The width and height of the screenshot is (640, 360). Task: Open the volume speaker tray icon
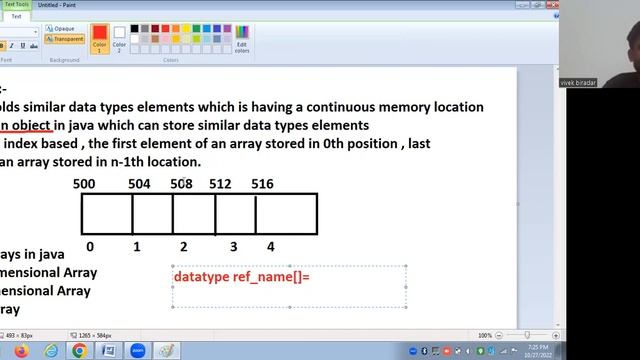tap(468, 351)
